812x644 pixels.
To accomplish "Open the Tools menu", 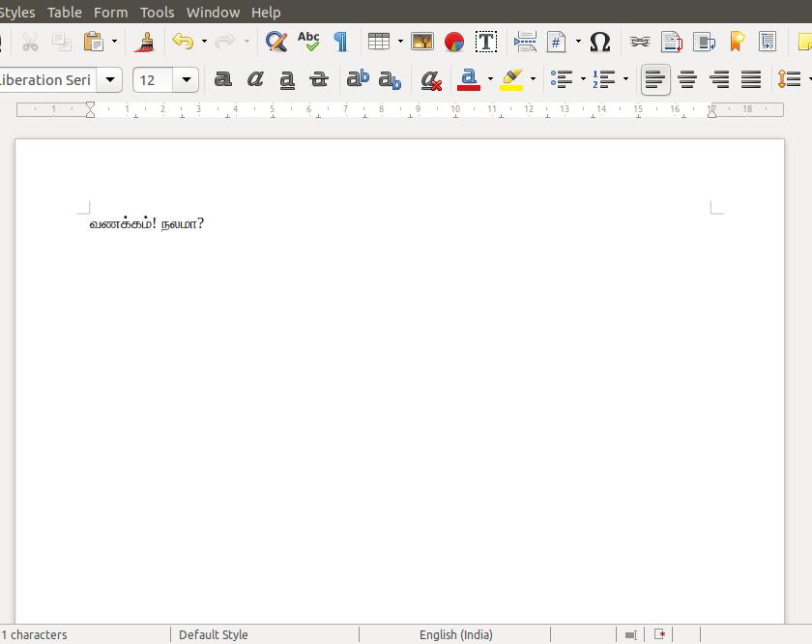I will pyautogui.click(x=157, y=13).
